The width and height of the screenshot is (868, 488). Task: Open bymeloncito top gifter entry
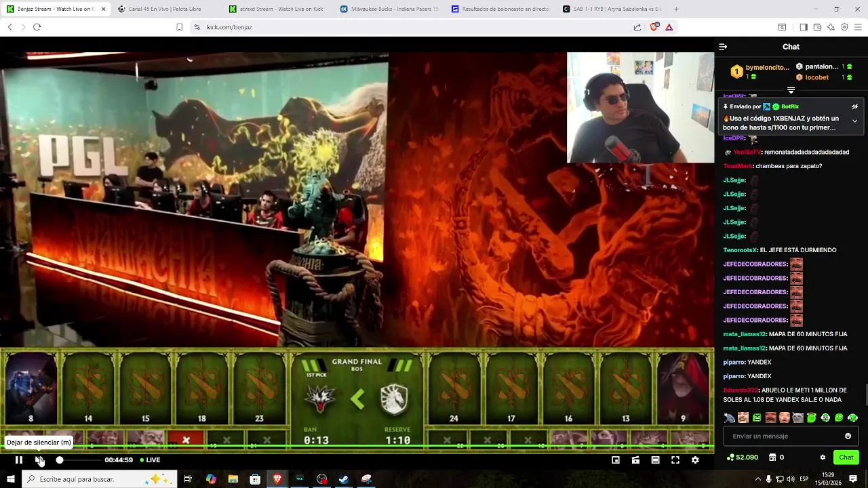759,72
